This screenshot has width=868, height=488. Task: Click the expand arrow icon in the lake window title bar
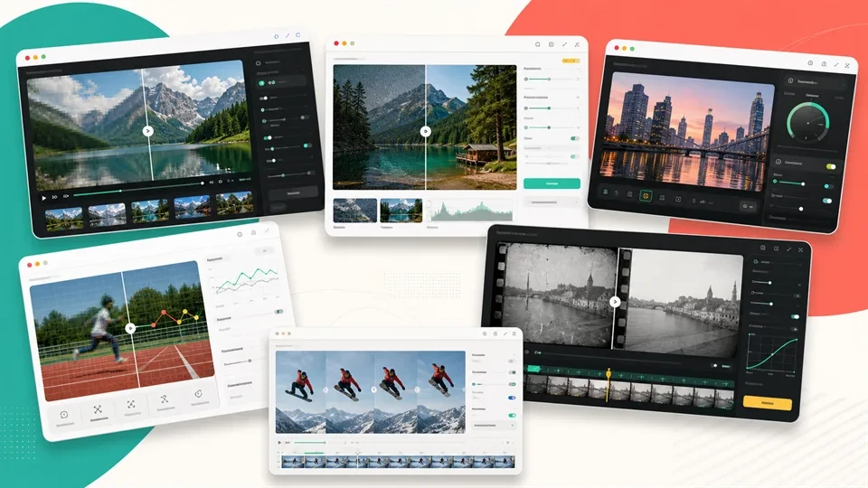[564, 44]
